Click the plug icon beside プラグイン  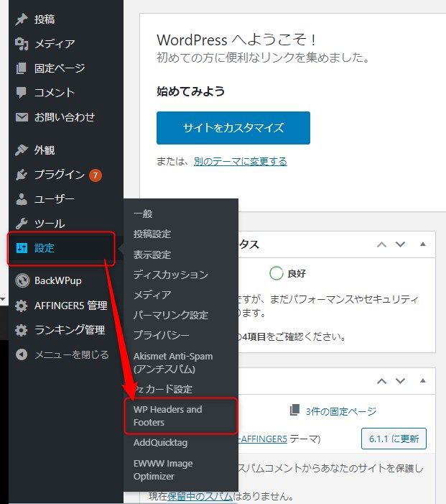(x=22, y=175)
